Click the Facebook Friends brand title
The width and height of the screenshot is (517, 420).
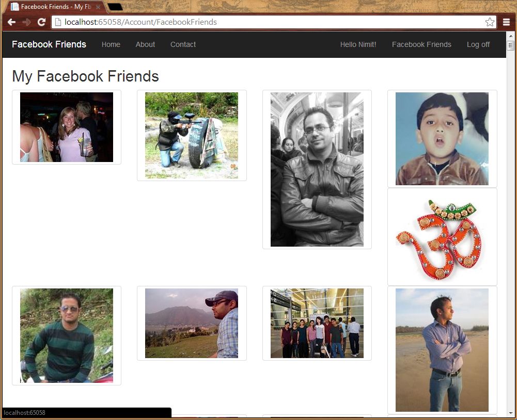49,44
